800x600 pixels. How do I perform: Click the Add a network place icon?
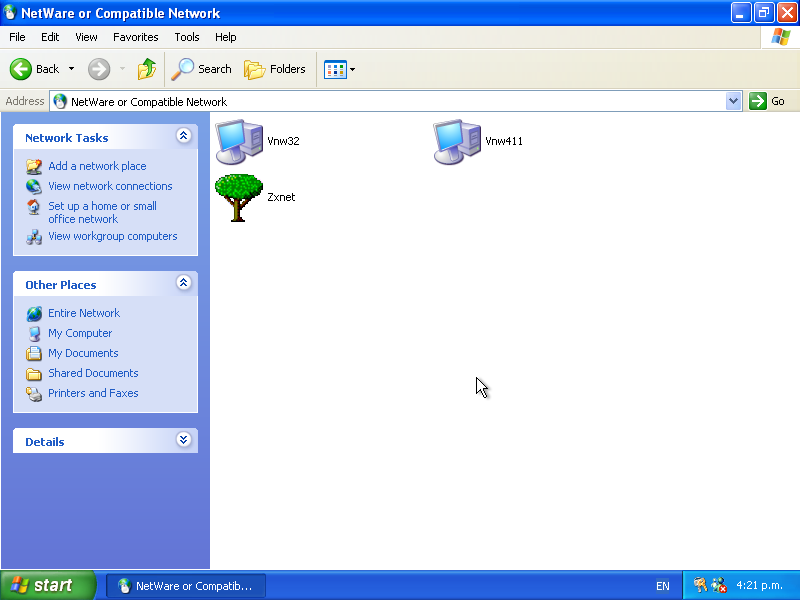(x=34, y=166)
